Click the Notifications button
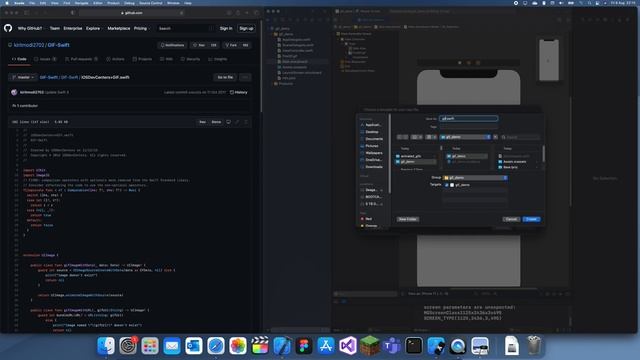The image size is (640, 360). pos(173,45)
